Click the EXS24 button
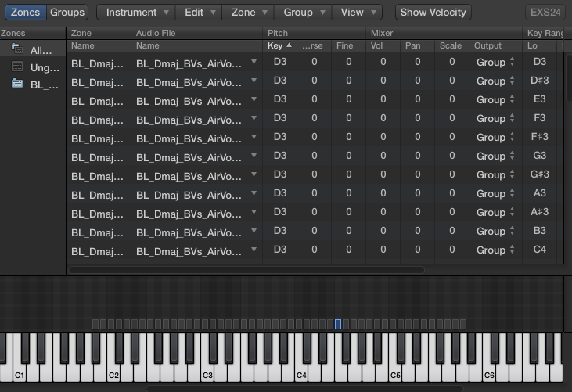This screenshot has width=572, height=392. tap(545, 12)
